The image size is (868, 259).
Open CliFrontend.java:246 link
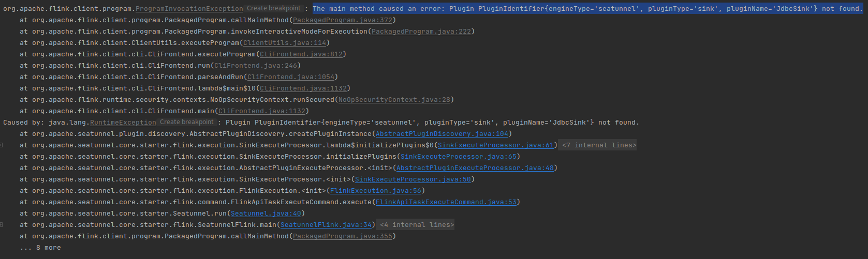256,66
